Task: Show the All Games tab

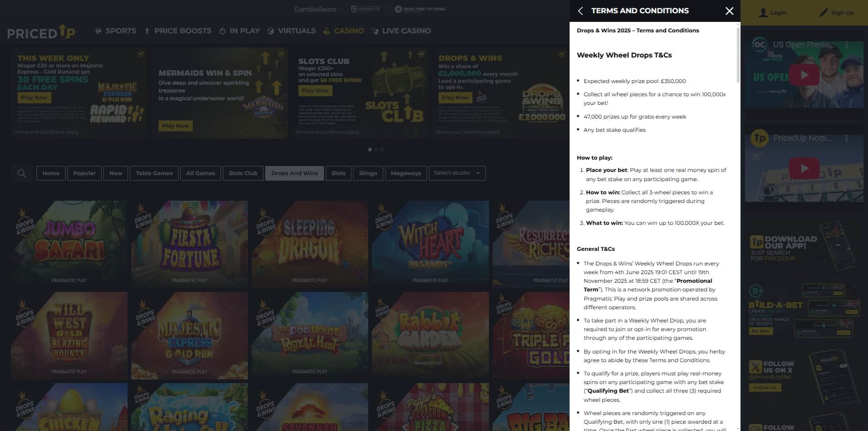Action: click(x=200, y=173)
